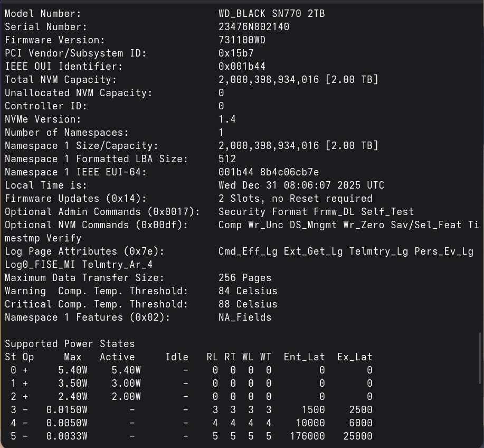Click the NVMe Version value 1.4
484x448 pixels.
(227, 119)
